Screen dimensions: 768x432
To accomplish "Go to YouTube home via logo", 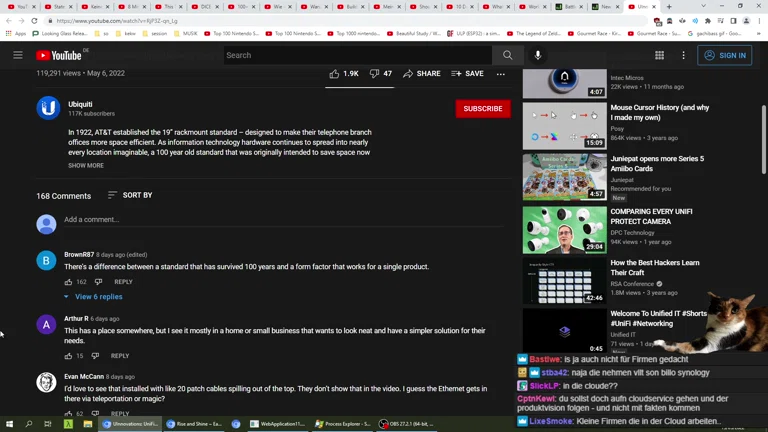I will tap(59, 55).
